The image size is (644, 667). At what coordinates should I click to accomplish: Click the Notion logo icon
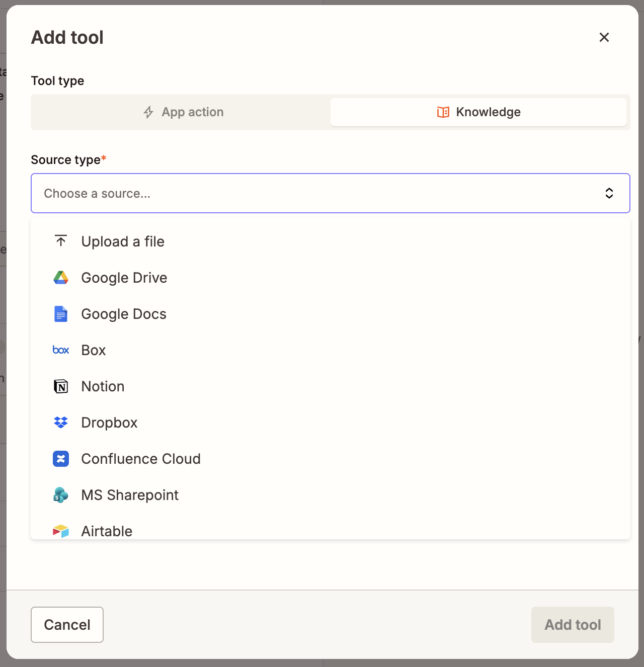(x=61, y=386)
